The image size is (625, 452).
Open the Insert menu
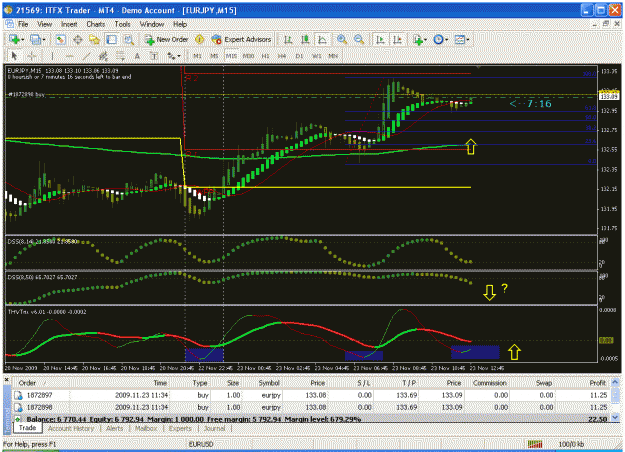click(69, 24)
